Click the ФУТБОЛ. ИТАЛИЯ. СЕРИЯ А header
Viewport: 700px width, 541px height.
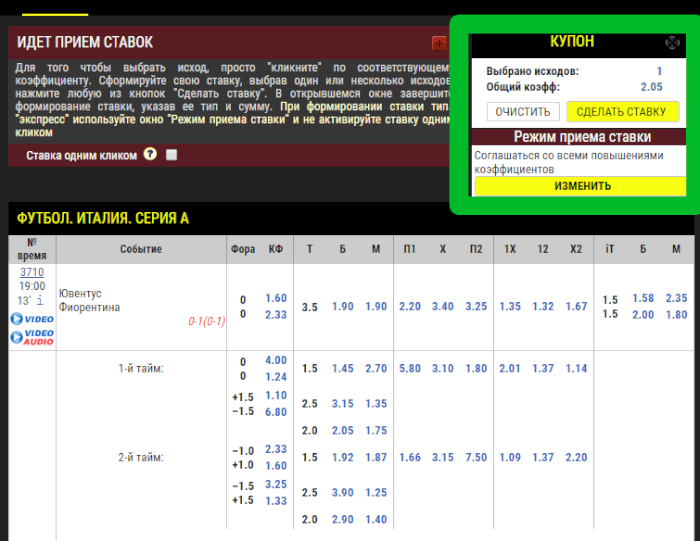[102, 218]
